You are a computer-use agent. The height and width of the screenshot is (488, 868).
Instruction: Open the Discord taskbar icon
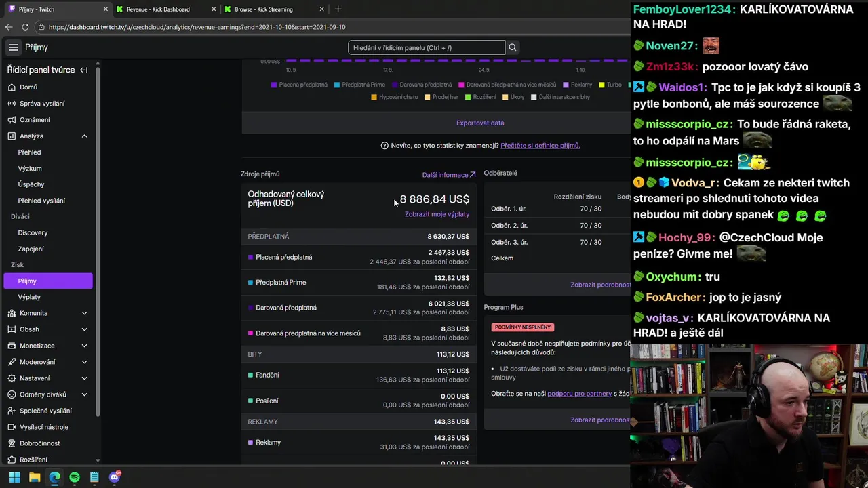pyautogui.click(x=115, y=477)
